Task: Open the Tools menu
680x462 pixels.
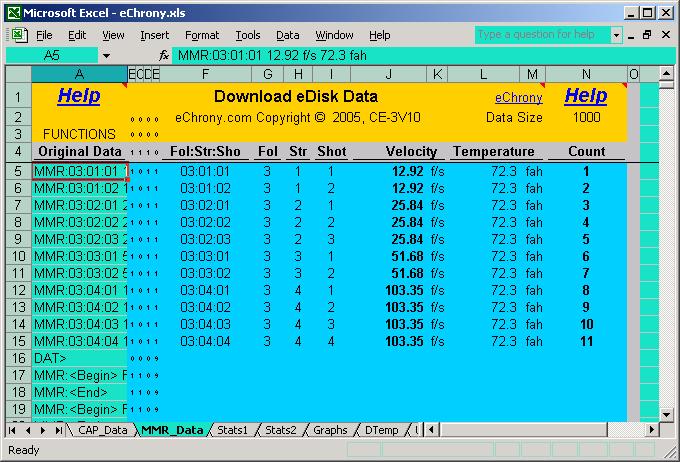Action: [248, 35]
